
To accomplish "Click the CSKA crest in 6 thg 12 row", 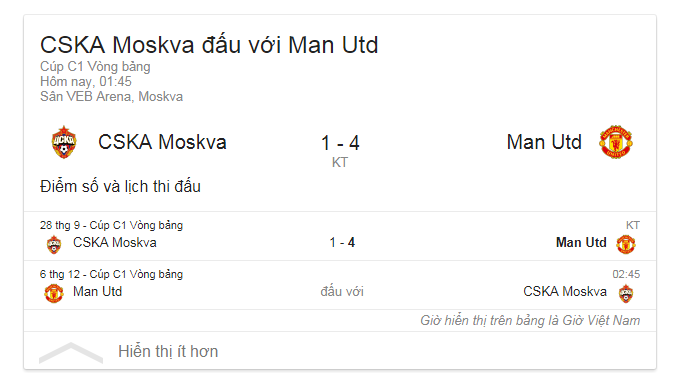I will (x=626, y=293).
